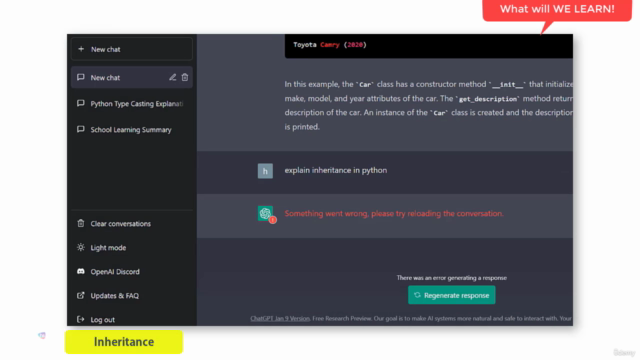Click the chat bubble icon of the selected New chat
The height and width of the screenshot is (360, 640).
click(81, 77)
